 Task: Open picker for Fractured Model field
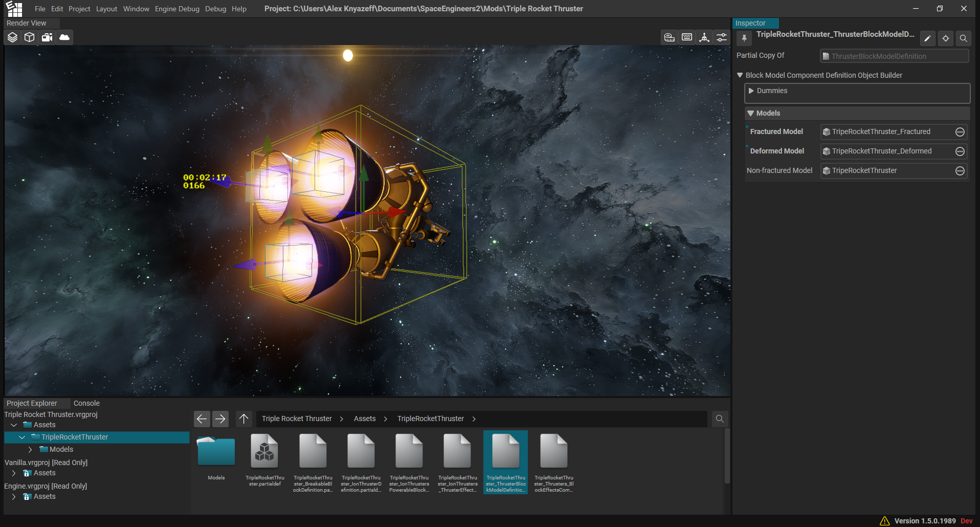(960, 132)
